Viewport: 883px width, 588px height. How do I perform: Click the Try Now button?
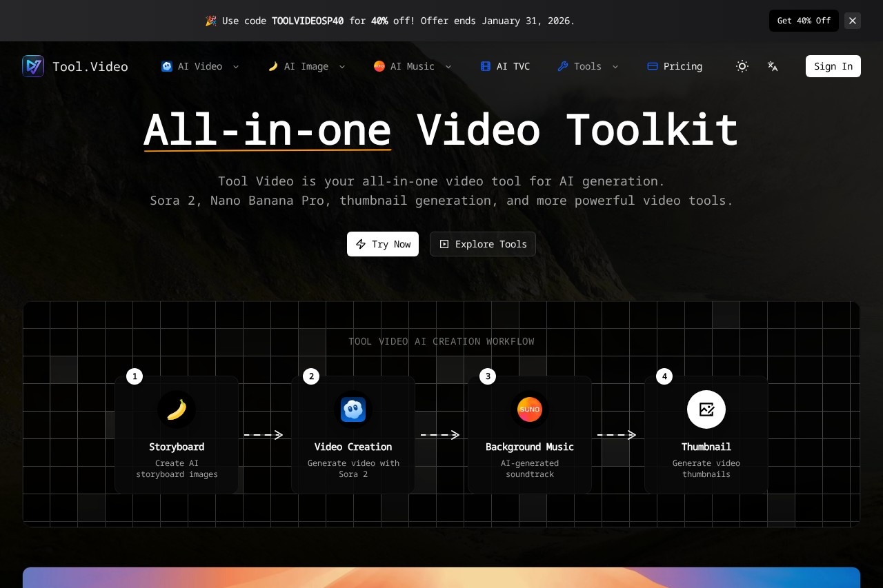pyautogui.click(x=382, y=244)
